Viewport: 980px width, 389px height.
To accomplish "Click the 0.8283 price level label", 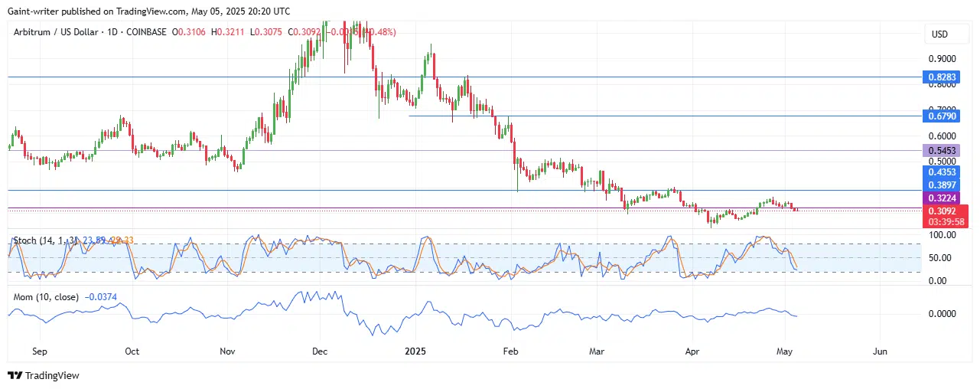I will pos(940,77).
